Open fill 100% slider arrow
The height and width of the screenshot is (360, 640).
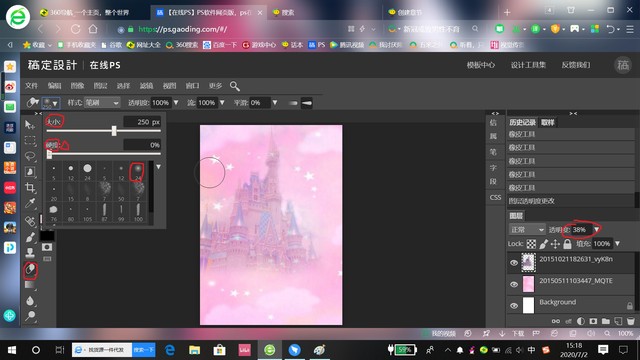tap(618, 244)
